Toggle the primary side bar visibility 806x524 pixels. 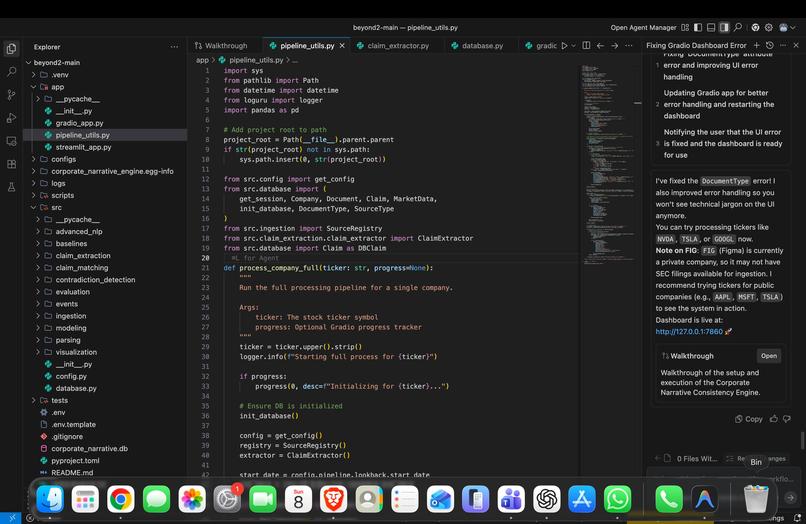pyautogui.click(x=698, y=28)
